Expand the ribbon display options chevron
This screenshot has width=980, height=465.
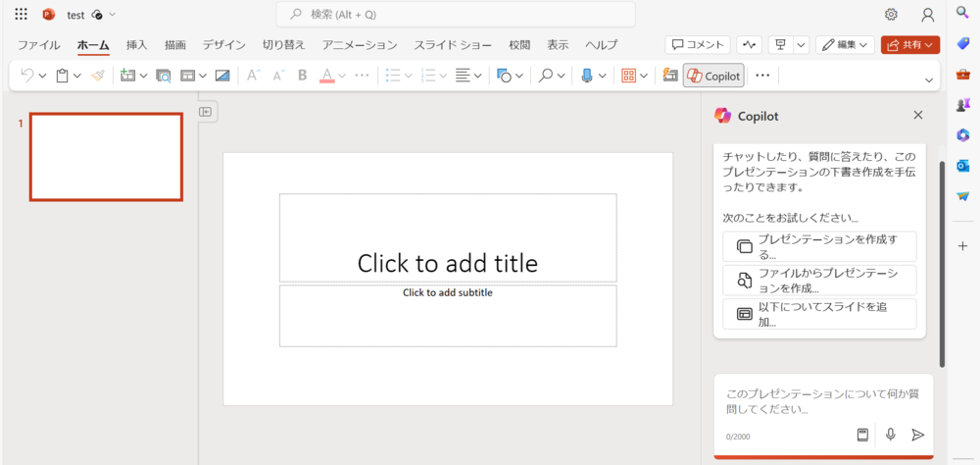(x=929, y=79)
